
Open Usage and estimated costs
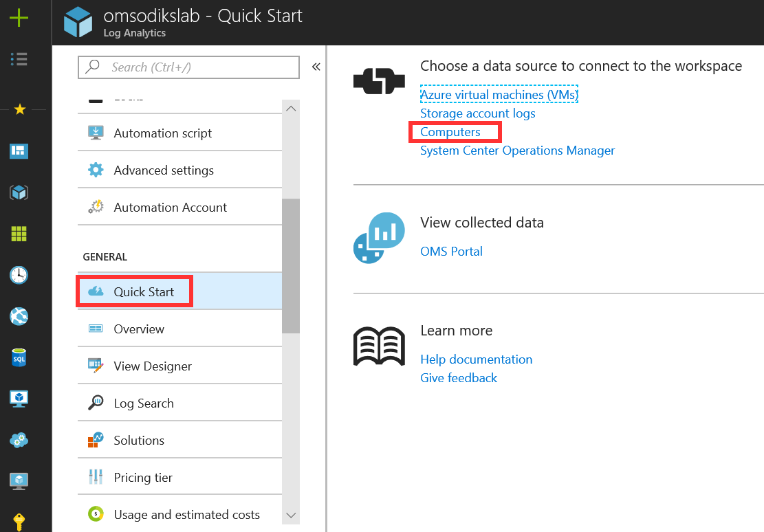(179, 514)
